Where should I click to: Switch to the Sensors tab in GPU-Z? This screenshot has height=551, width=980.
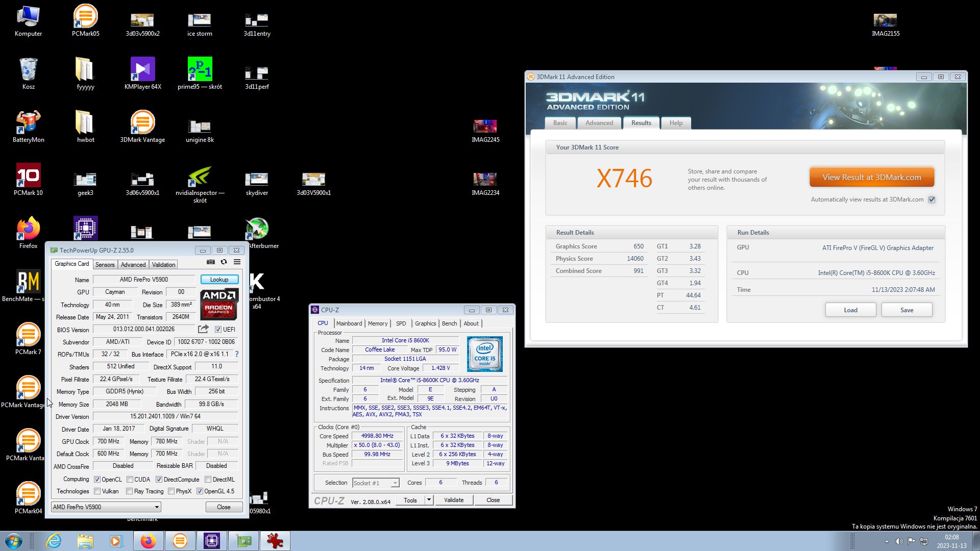click(x=105, y=264)
